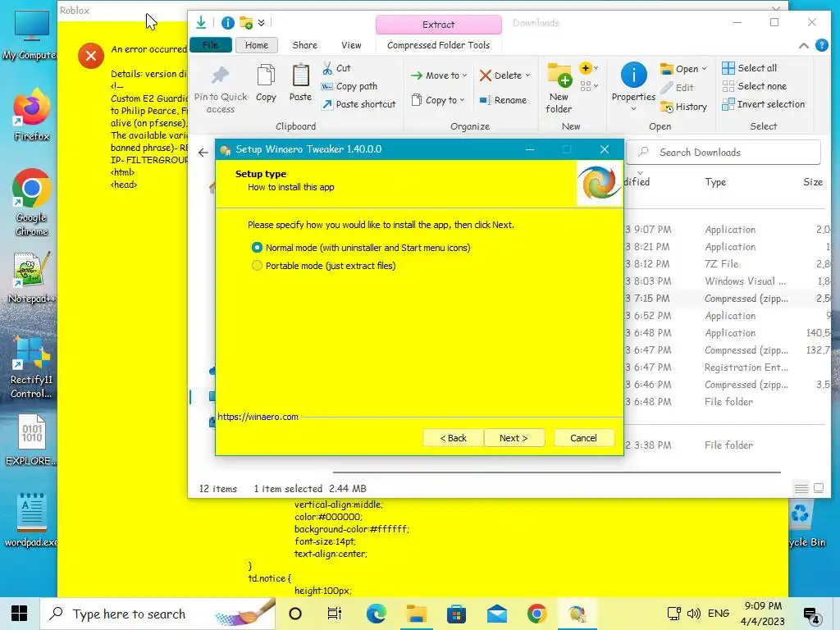This screenshot has height=630, width=840.
Task: Open the New item dropdown
Action: coord(589,68)
